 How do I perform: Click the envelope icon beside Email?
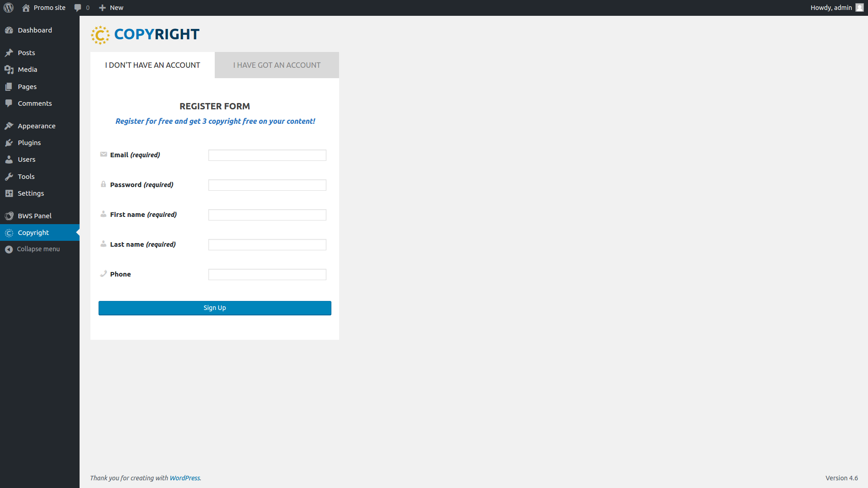point(104,155)
